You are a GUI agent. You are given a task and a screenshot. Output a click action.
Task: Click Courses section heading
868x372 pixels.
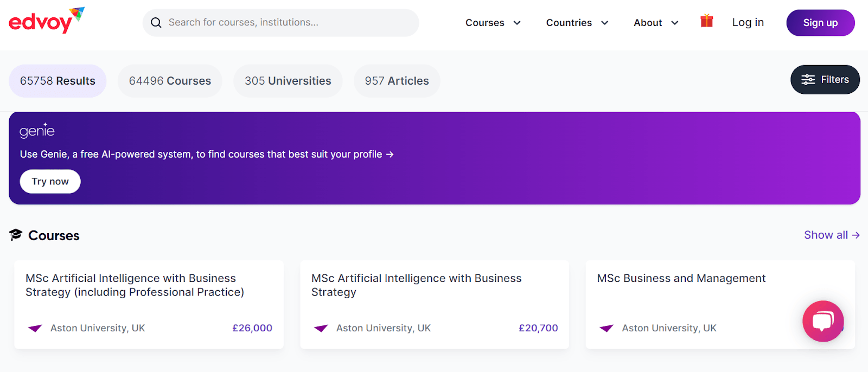pos(54,235)
